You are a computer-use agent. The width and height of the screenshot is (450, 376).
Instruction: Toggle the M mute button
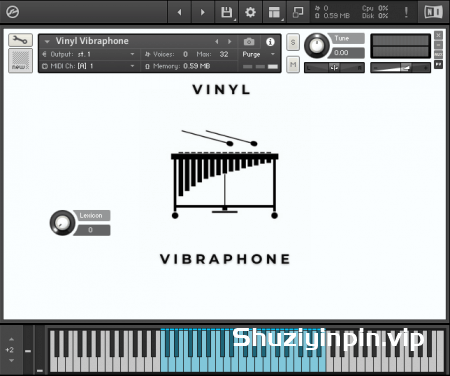click(x=293, y=64)
